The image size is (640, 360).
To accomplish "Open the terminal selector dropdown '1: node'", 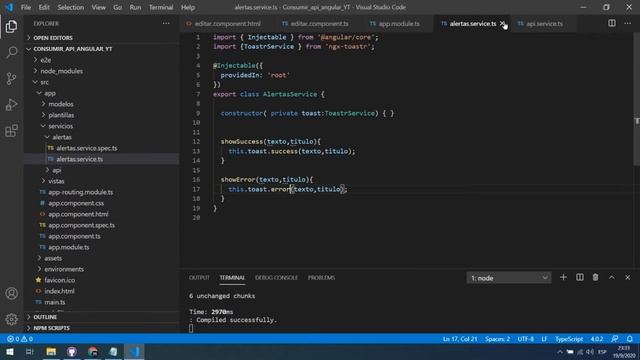I will [509, 278].
